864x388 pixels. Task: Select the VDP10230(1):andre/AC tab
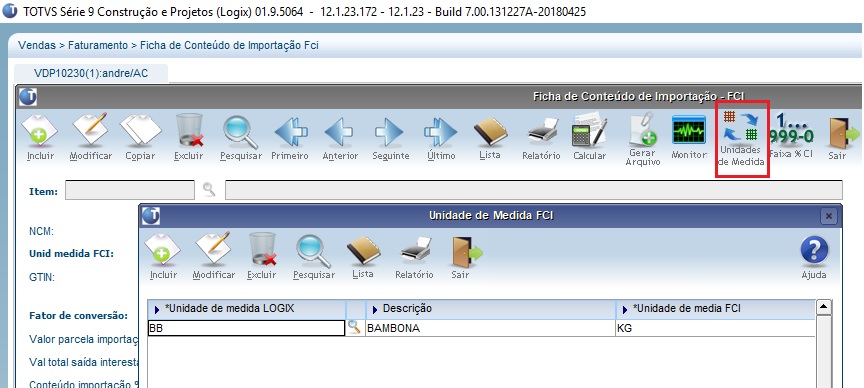click(91, 73)
